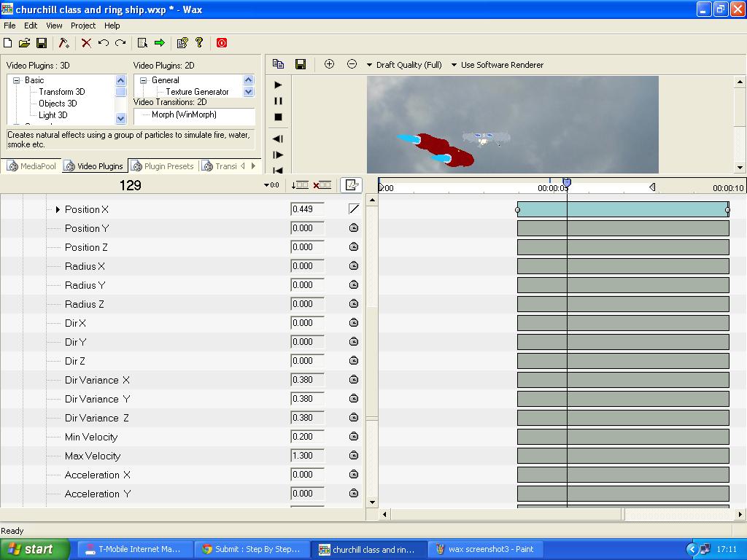Click the Copy frame icon above the preview
The height and width of the screenshot is (560, 747).
[278, 64]
